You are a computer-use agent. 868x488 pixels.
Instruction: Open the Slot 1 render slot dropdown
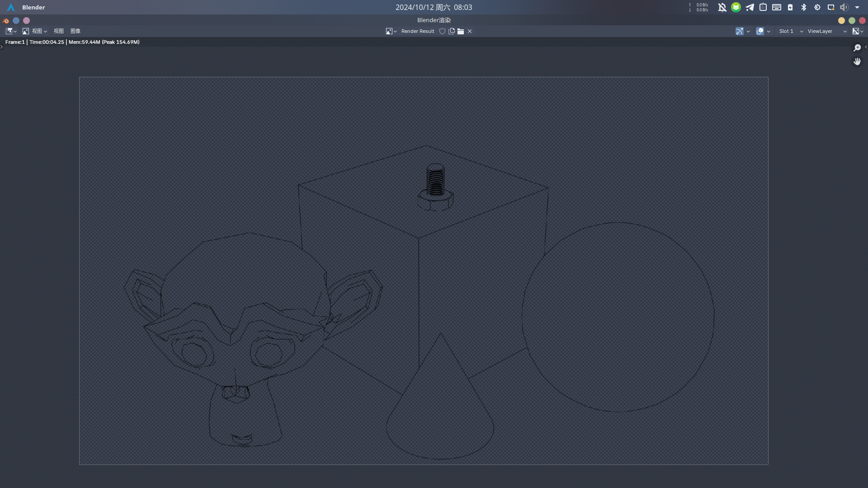790,31
